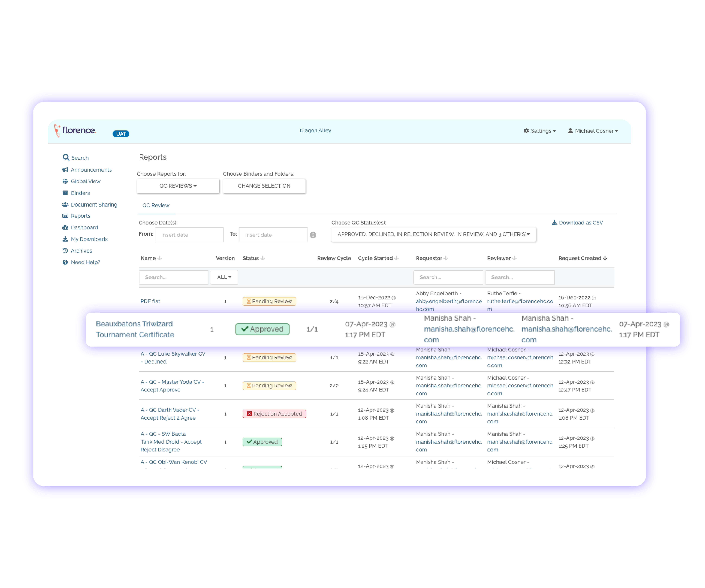Open the QC REVIEWS report dropdown
The width and height of the screenshot is (705, 588).
click(178, 186)
